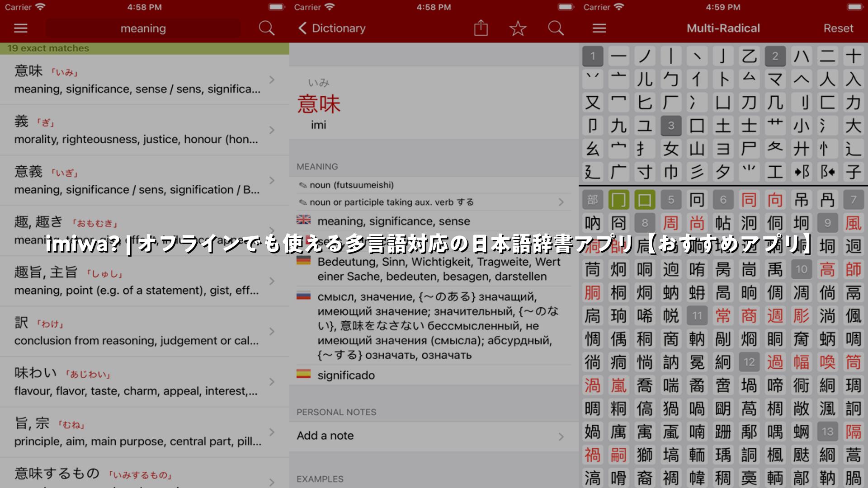Viewport: 868px width, 488px height.
Task: Choose kanji 常 from results
Action: coord(723,315)
